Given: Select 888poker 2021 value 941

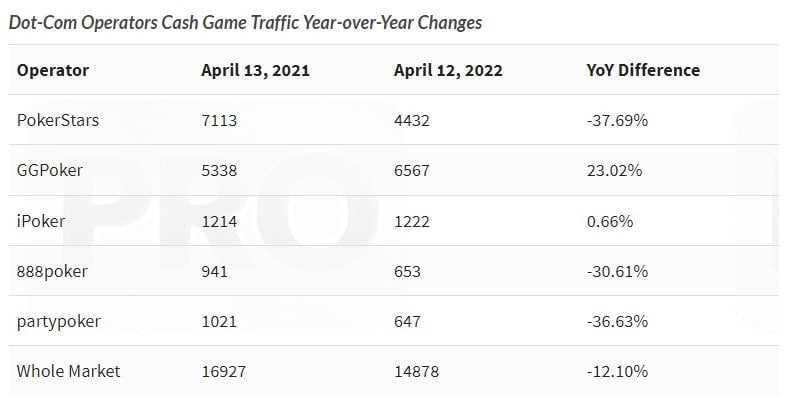Looking at the screenshot, I should pyautogui.click(x=215, y=271).
